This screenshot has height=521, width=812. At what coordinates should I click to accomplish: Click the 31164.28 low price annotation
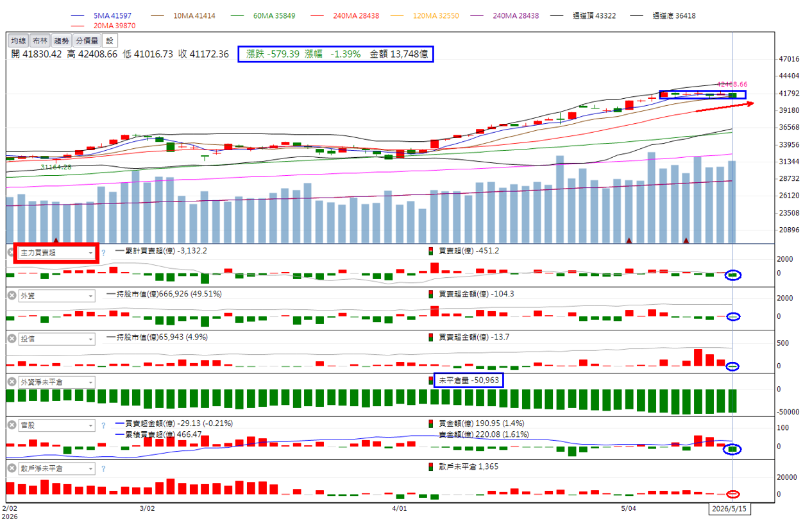coord(56,167)
